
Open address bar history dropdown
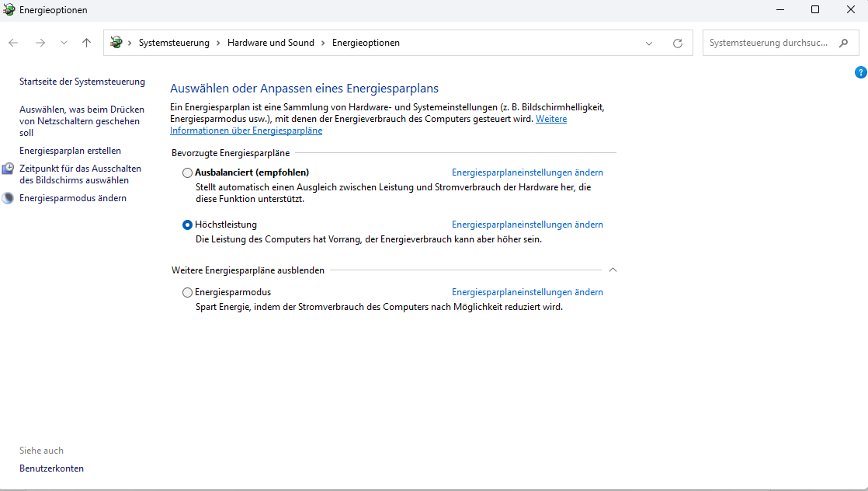(x=649, y=44)
